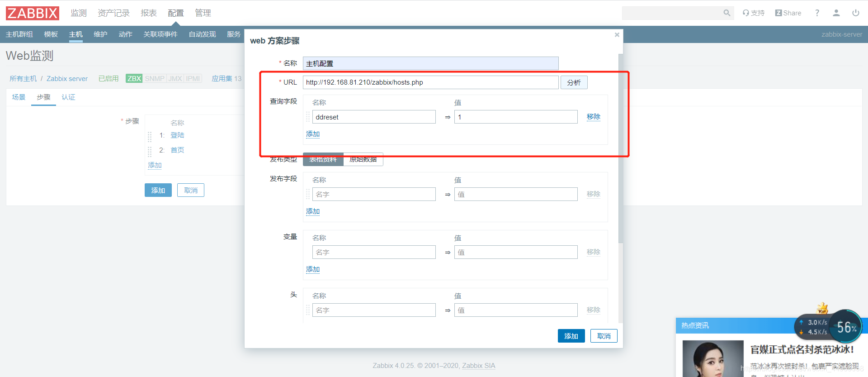Screen dimensions: 868x377
Task: Click 取消 button on Web监测 page
Action: point(191,190)
